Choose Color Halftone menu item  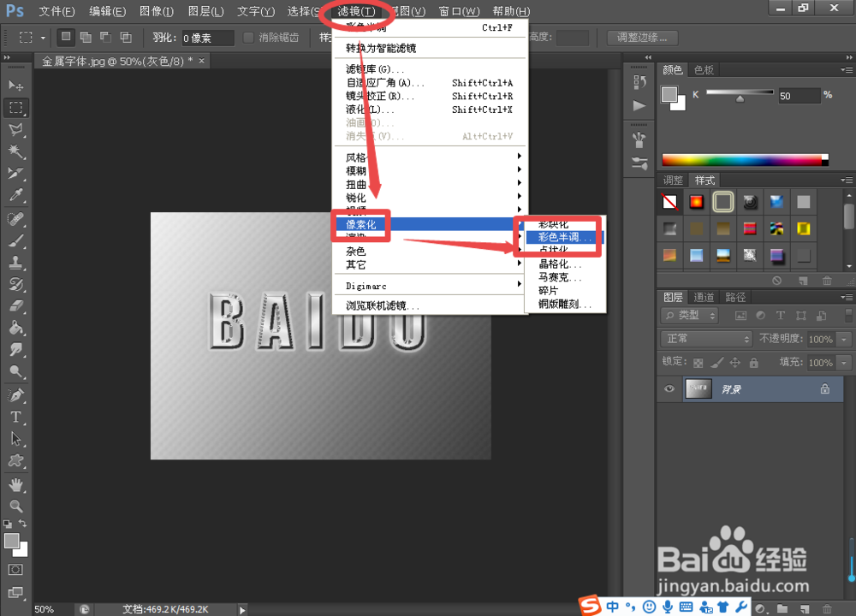pos(564,237)
